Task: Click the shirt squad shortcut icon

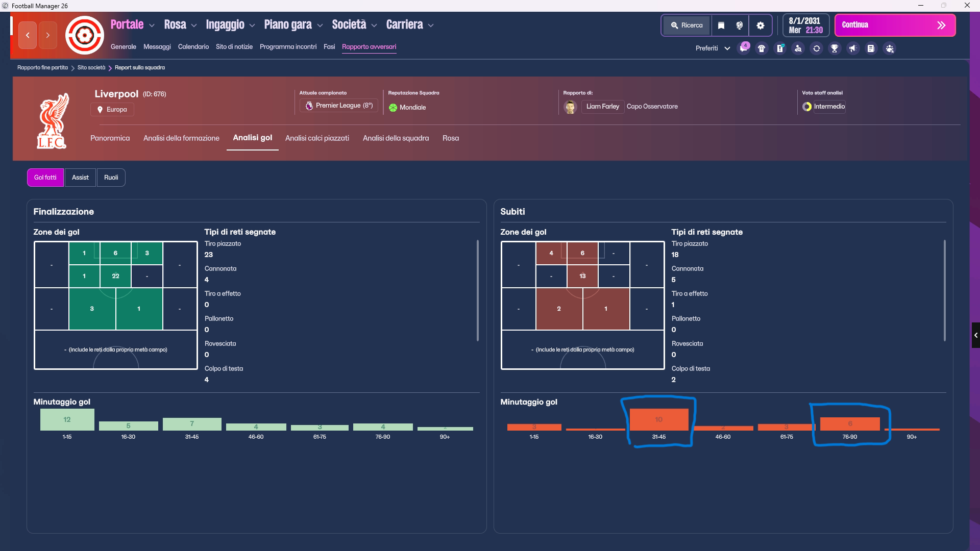Action: pos(762,48)
